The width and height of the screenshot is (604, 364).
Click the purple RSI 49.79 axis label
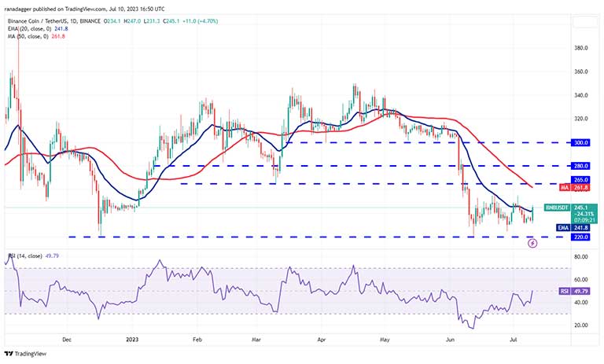pyautogui.click(x=574, y=291)
